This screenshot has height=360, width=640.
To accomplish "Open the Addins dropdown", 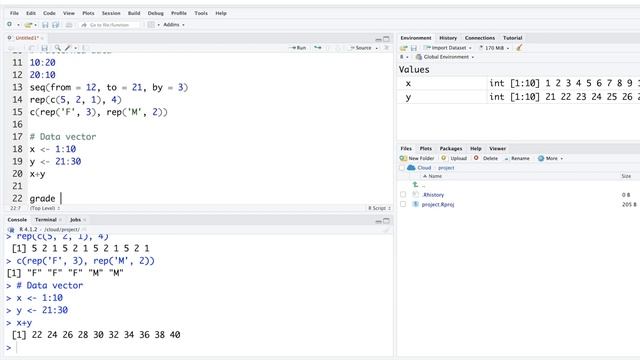I will [x=174, y=25].
